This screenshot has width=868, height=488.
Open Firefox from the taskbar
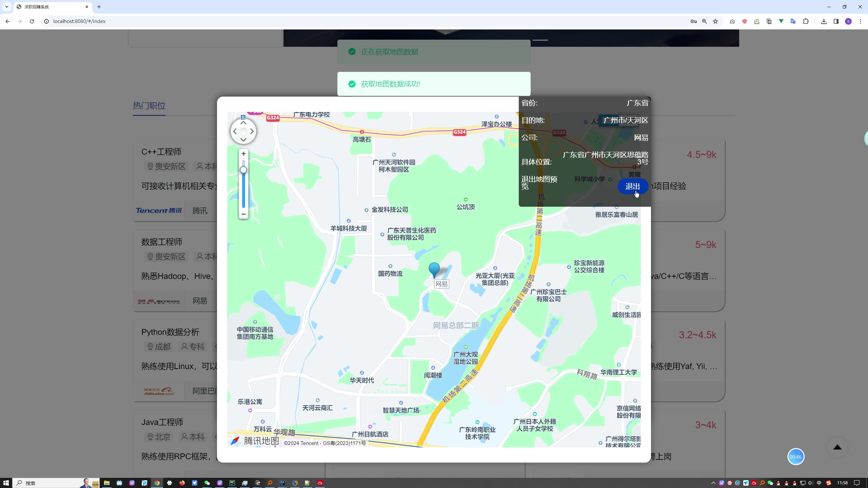click(182, 483)
